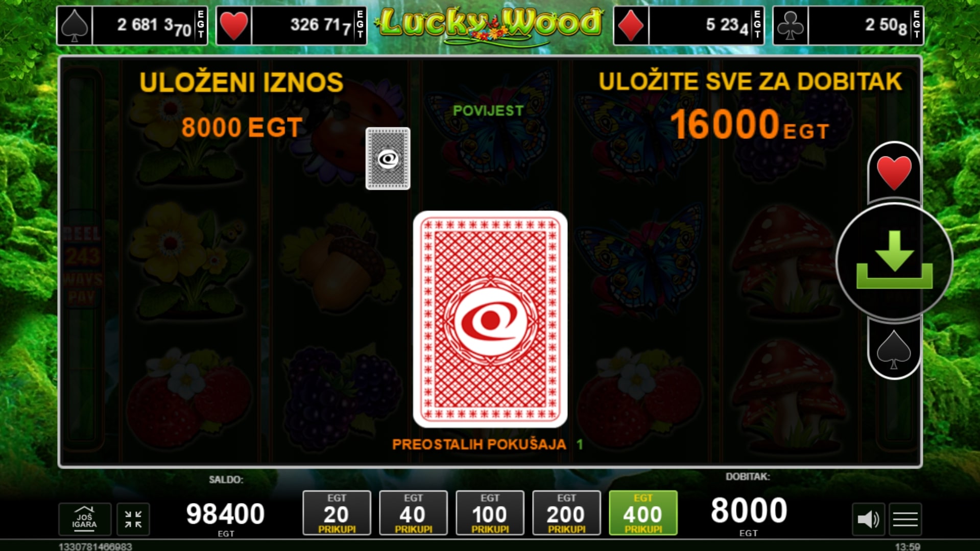Open the Još Igara home button
Image resolution: width=980 pixels, height=551 pixels.
tap(84, 519)
